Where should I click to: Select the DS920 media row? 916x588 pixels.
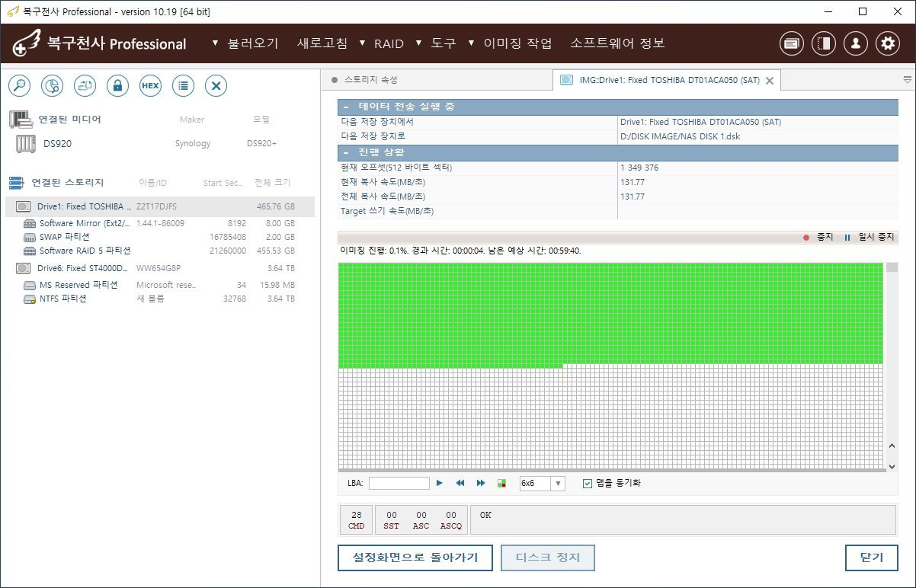point(159,143)
